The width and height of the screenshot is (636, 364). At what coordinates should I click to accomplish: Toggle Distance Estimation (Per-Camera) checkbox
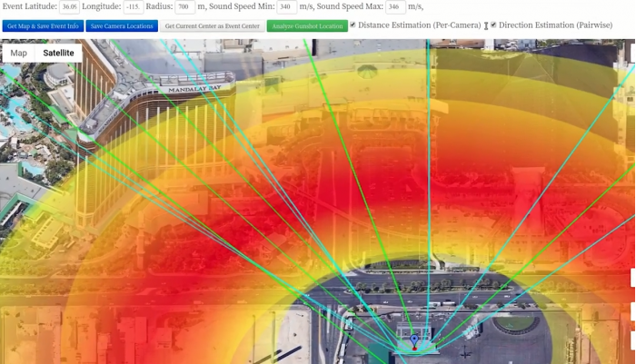point(353,25)
